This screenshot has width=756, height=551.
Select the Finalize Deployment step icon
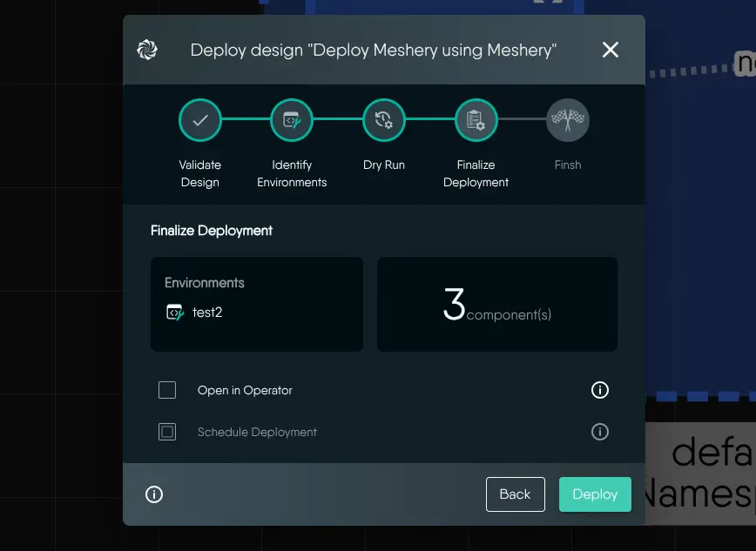[x=476, y=120]
